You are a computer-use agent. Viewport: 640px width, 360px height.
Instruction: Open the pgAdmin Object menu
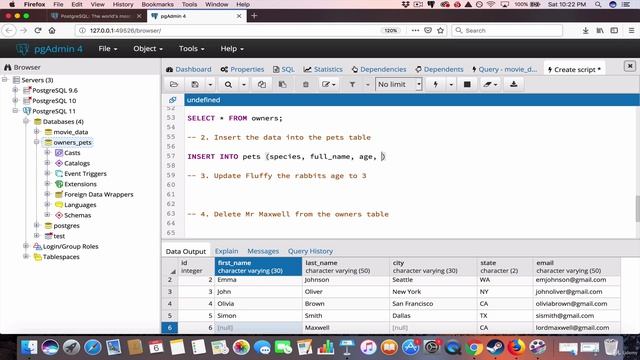pyautogui.click(x=148, y=49)
